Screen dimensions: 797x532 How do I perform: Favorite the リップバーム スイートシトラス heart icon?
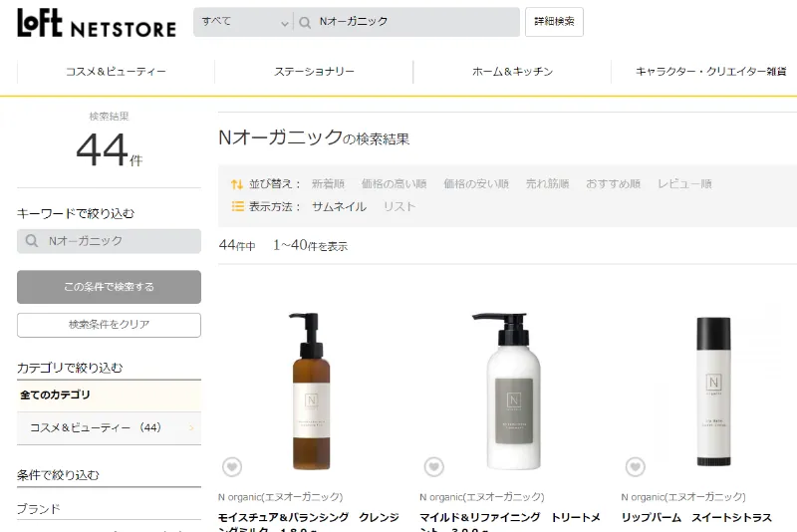[x=636, y=466]
